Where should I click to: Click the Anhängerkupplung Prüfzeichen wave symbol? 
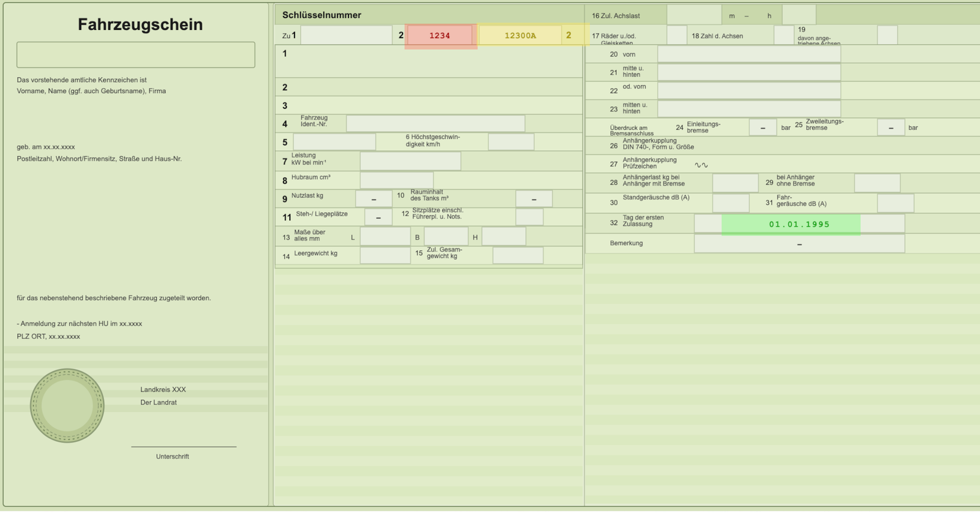(701, 165)
